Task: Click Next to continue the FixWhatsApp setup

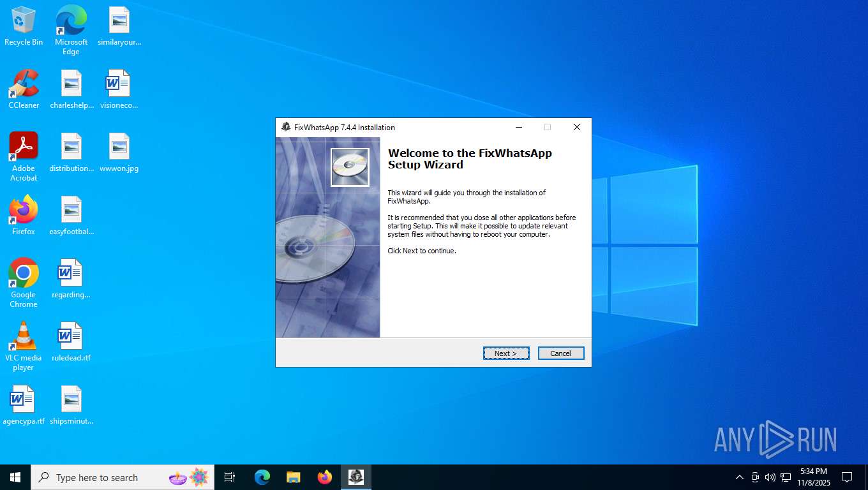Action: point(506,353)
